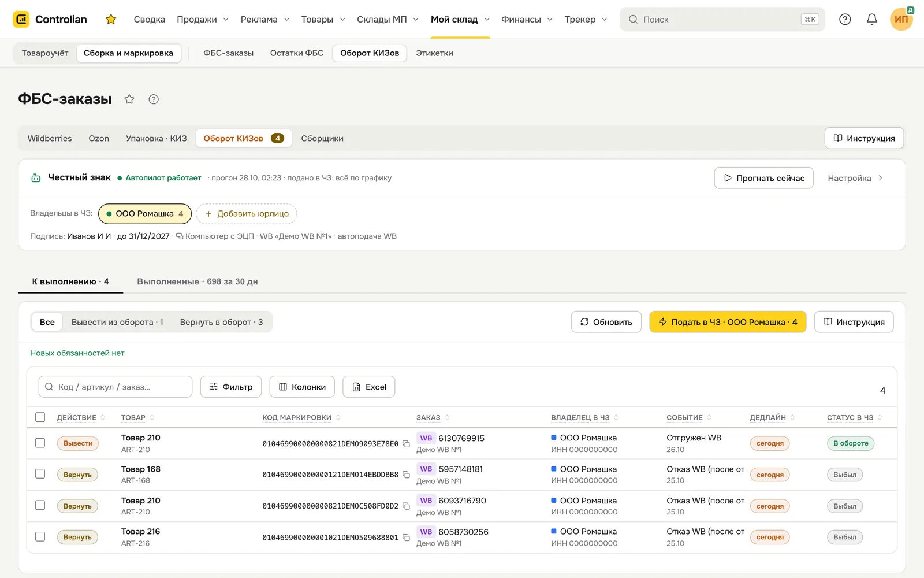Expand the Товары menu
The height and width of the screenshot is (578, 924).
click(323, 19)
